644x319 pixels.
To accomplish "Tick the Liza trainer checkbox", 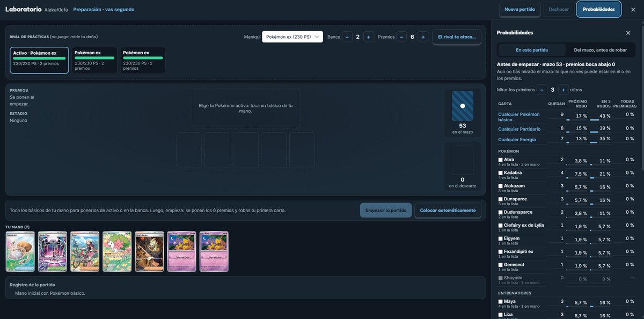I will pyautogui.click(x=501, y=315).
